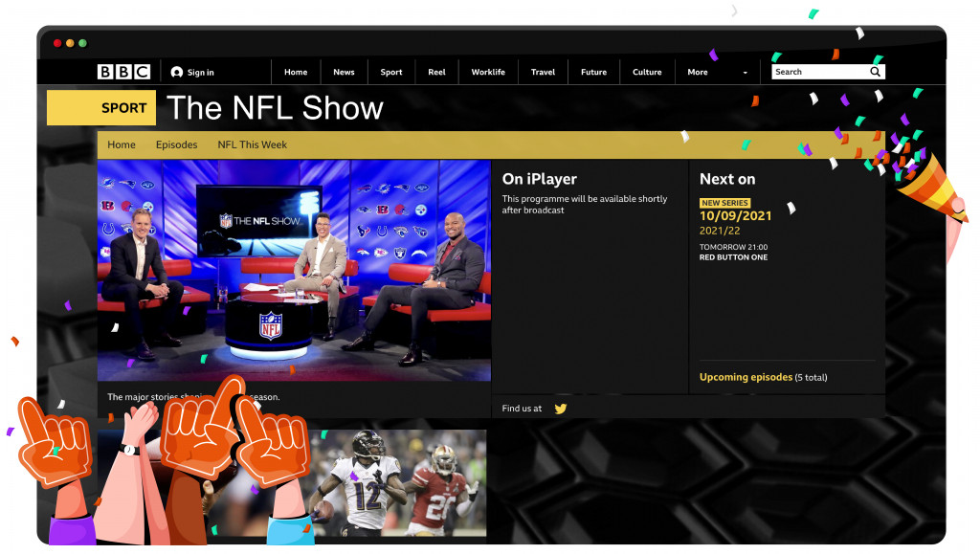Click the red window close dot

point(57,43)
